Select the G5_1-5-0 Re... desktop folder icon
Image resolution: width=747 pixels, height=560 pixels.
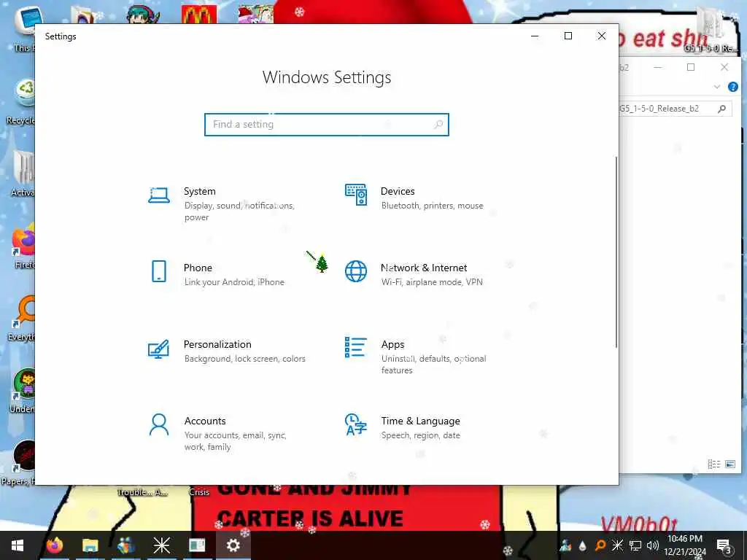pyautogui.click(x=711, y=28)
